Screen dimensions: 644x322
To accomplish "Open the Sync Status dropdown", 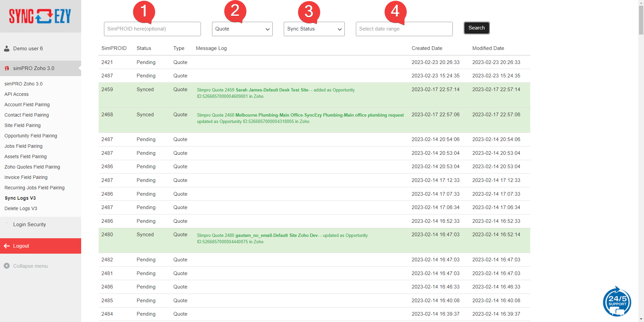I will pos(314,29).
